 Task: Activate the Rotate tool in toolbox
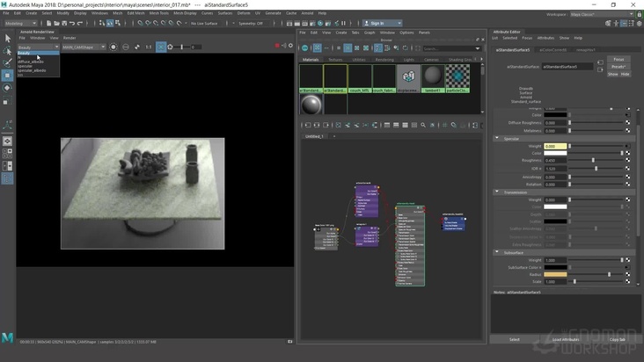[7, 88]
